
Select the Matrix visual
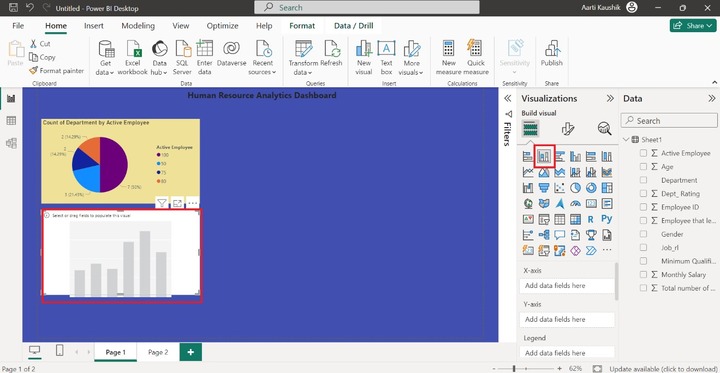(575, 220)
